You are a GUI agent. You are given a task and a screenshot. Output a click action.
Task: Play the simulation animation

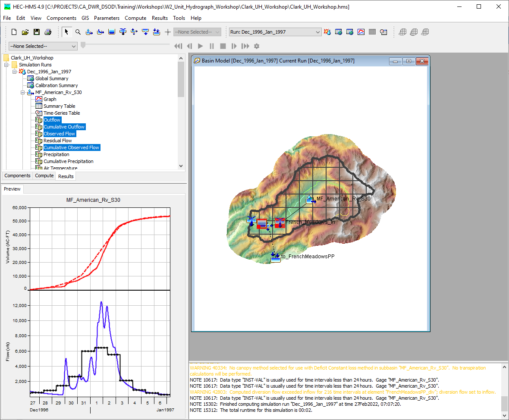[200, 46]
